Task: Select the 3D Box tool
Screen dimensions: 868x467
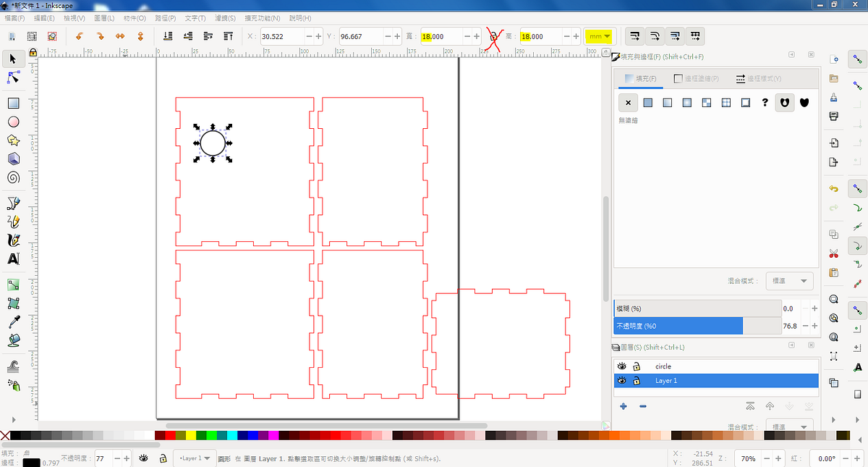Action: [13, 159]
